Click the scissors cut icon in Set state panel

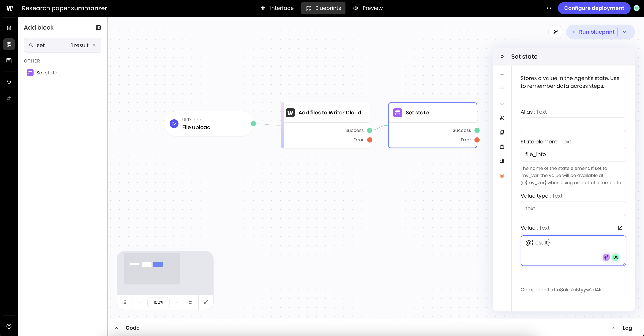click(502, 118)
